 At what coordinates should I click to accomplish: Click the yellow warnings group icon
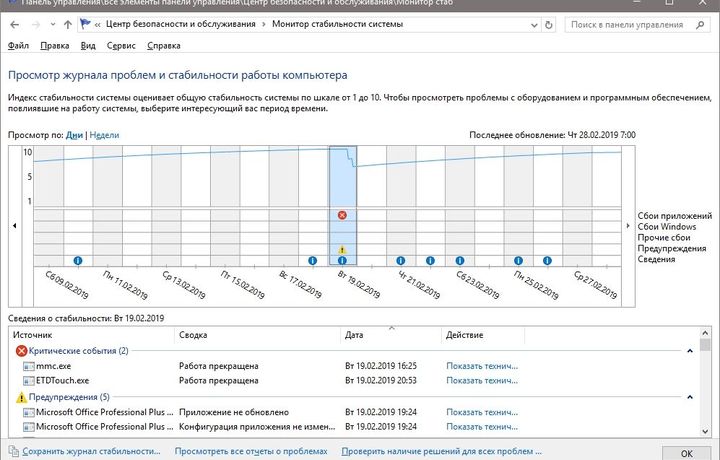point(21,398)
